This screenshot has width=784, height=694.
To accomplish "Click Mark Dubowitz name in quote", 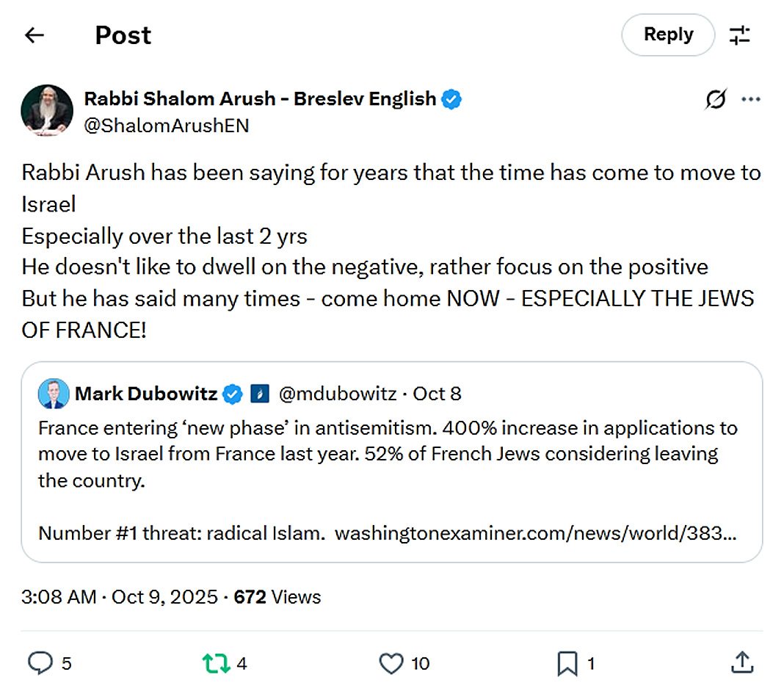I will [x=145, y=394].
